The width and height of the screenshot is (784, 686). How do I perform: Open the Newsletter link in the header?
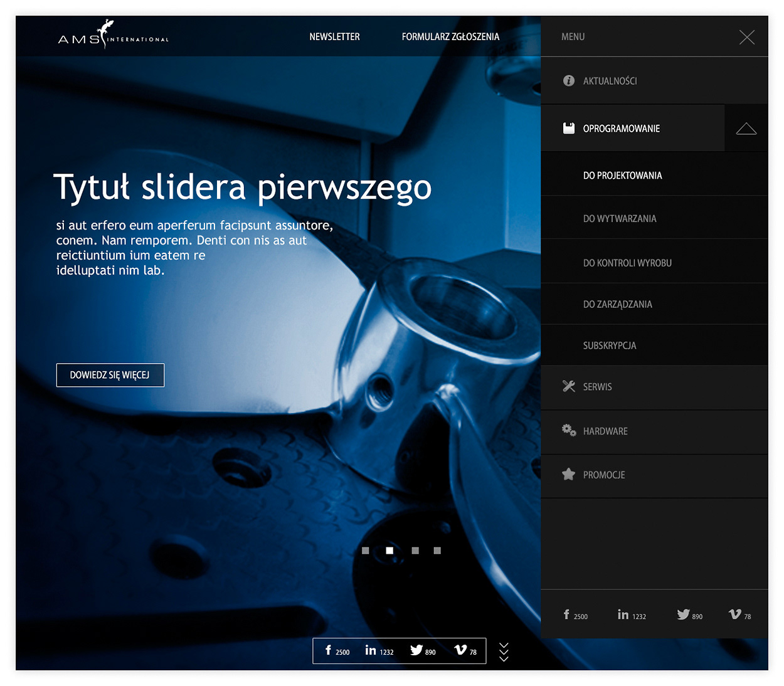tap(334, 37)
